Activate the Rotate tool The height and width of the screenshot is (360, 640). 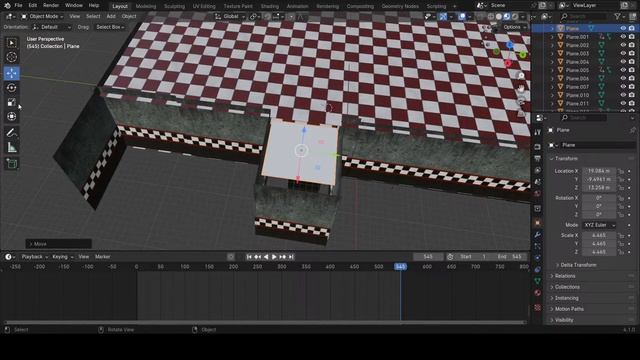[x=12, y=88]
